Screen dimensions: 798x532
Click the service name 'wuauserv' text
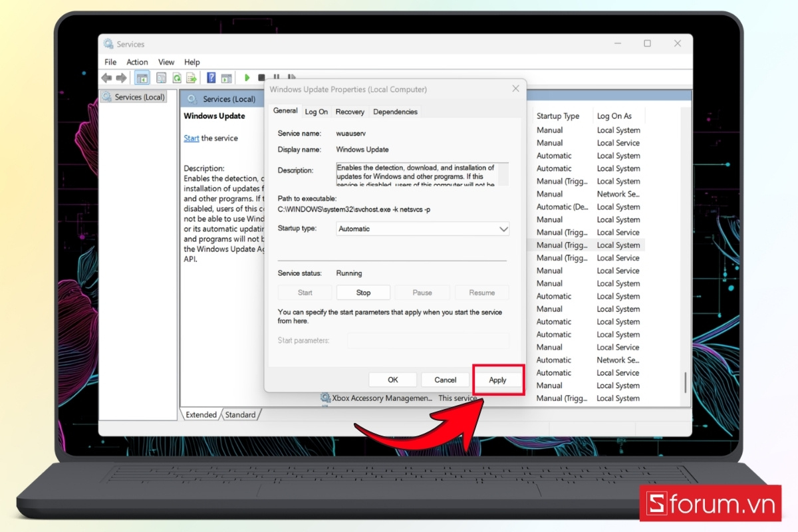(352, 133)
